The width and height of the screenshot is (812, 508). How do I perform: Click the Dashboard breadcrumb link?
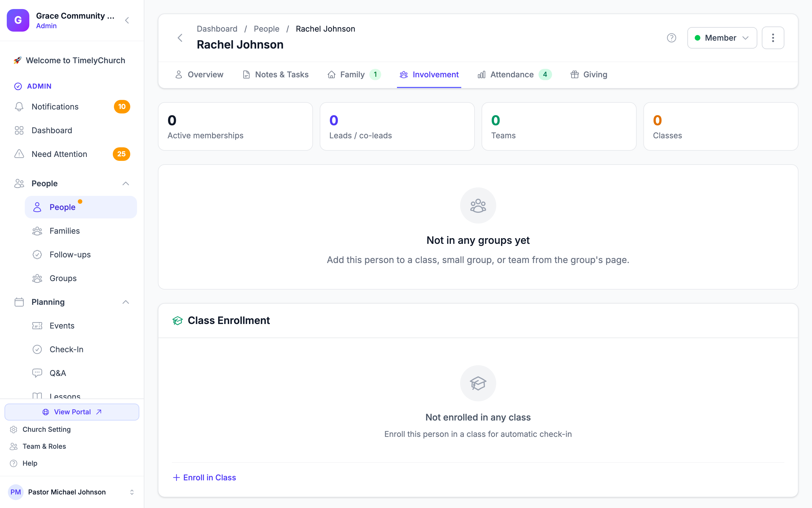(x=217, y=29)
